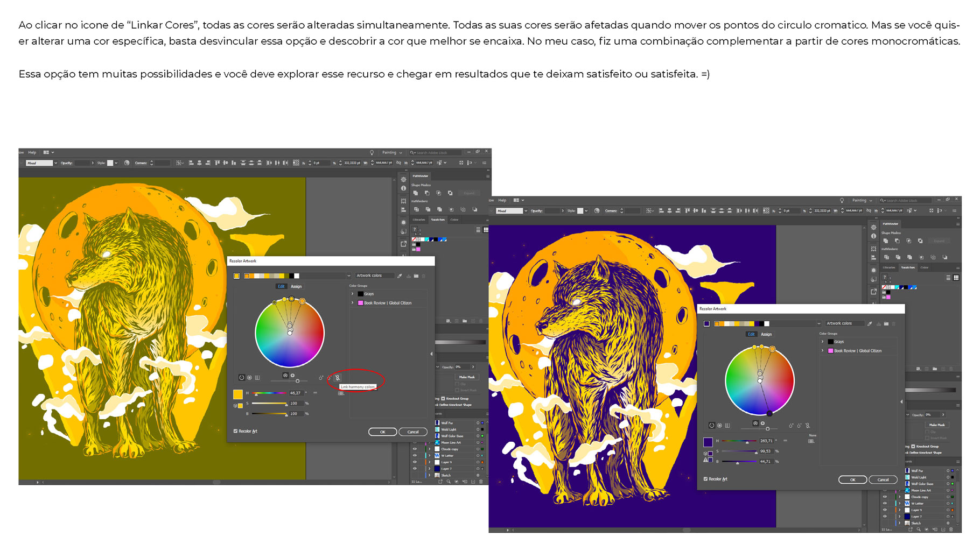The height and width of the screenshot is (551, 980).
Task: Select swatches list view icon in yellow-artwork window
Action: pyautogui.click(x=478, y=230)
